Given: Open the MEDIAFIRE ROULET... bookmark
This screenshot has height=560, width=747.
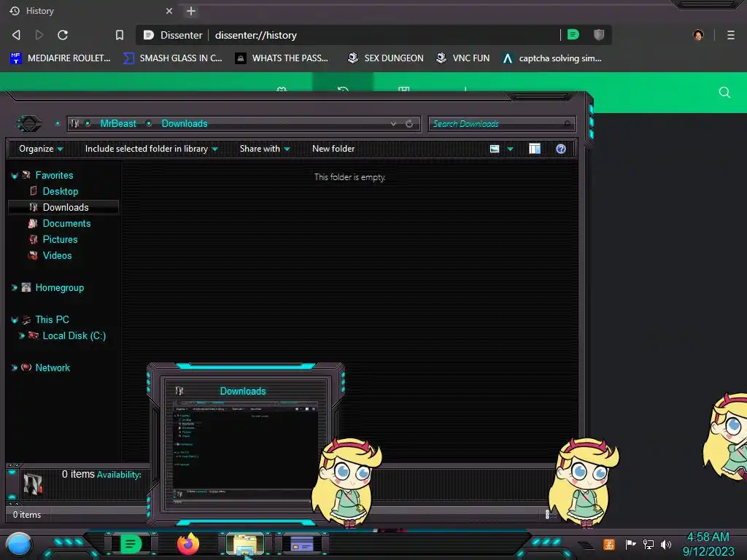Looking at the screenshot, I should click(x=61, y=58).
